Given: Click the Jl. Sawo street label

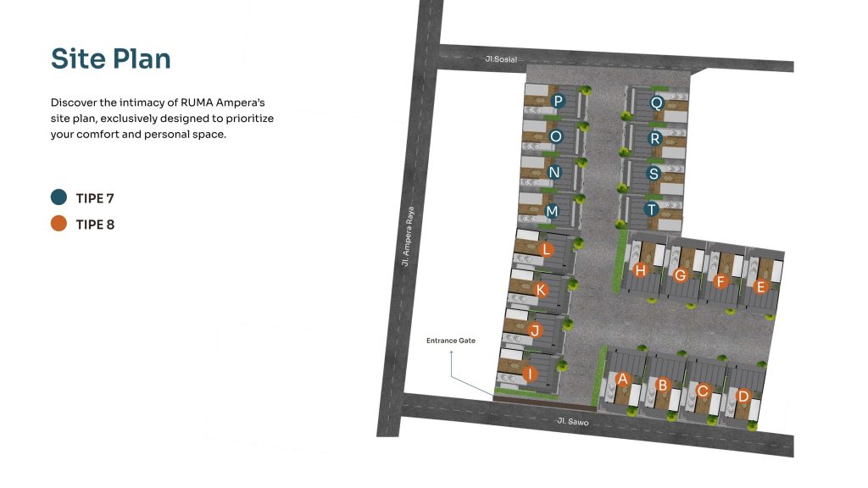Looking at the screenshot, I should pos(572,421).
